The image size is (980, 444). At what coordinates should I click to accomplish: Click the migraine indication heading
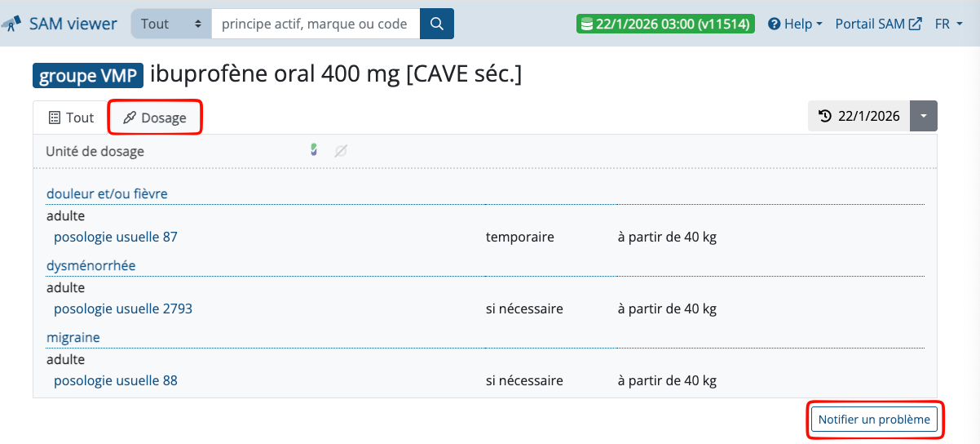[73, 337]
